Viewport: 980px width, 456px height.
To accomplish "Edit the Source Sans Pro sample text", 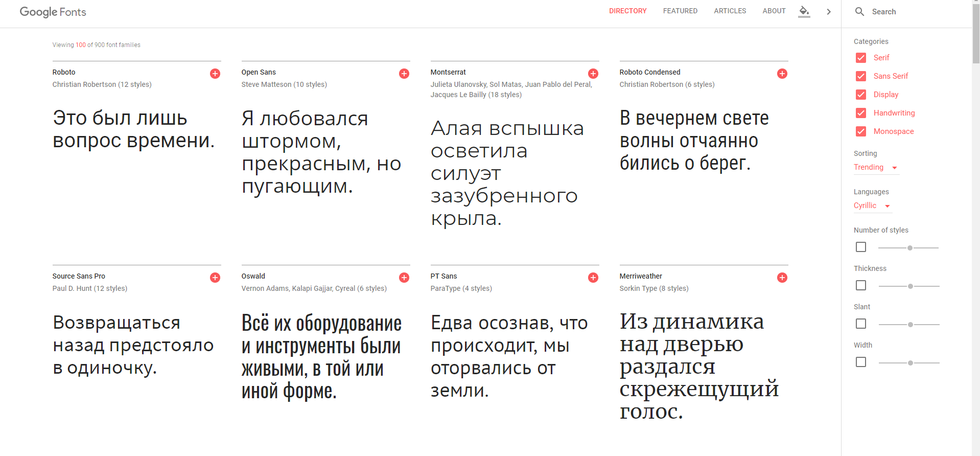I will click(x=133, y=345).
